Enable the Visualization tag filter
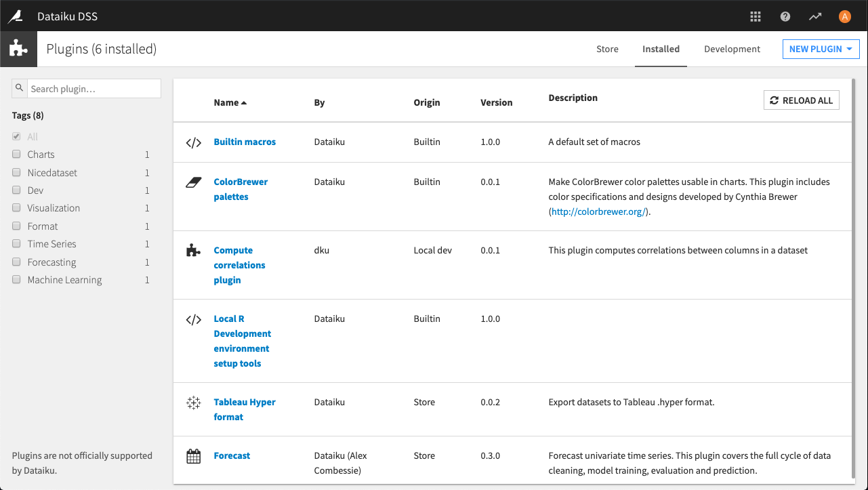Image resolution: width=868 pixels, height=490 pixels. [16, 208]
